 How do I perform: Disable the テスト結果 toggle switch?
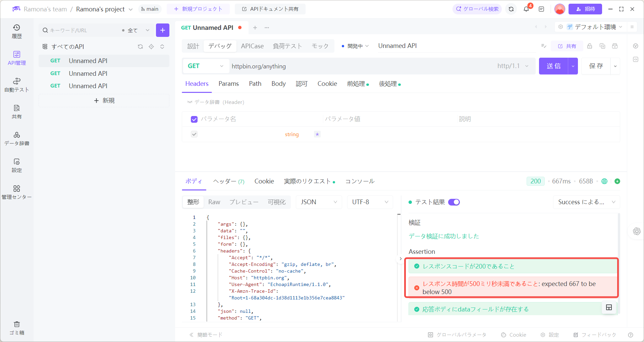click(454, 202)
